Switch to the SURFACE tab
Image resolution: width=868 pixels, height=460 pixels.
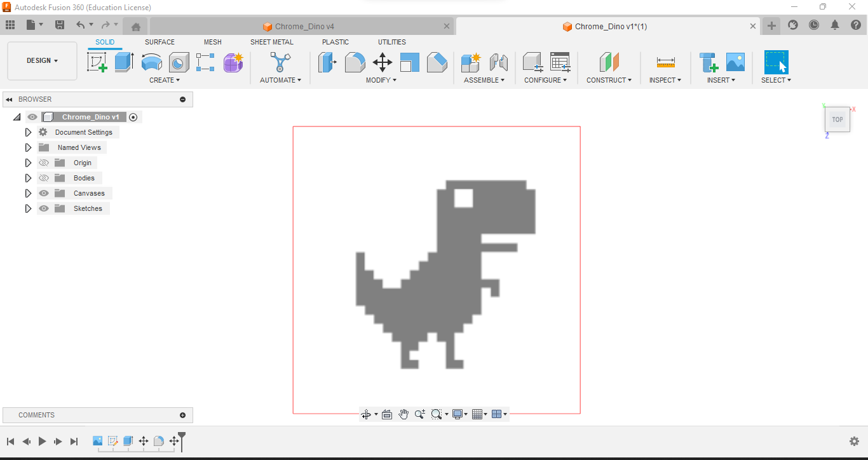[159, 42]
